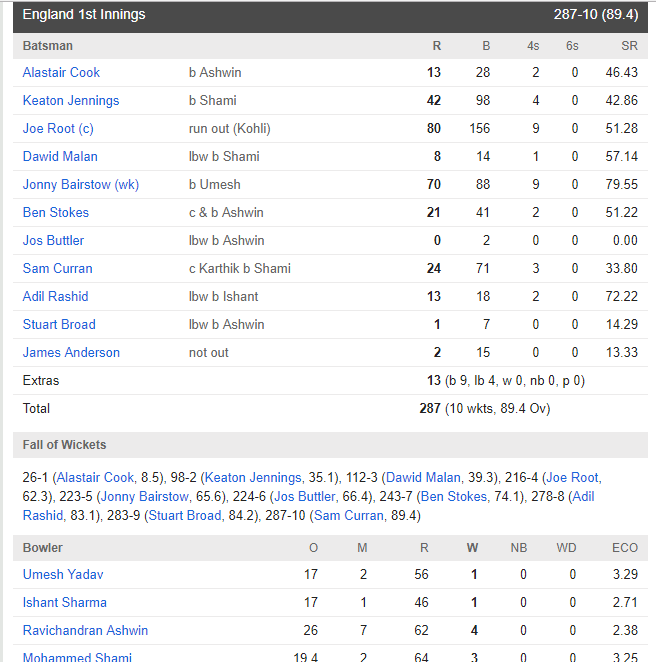Open Ravichandran Ashwin bowler profile
The height and width of the screenshot is (662, 656).
85,630
